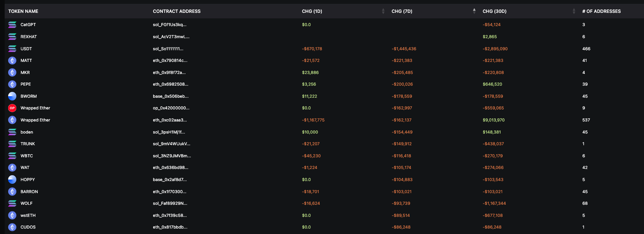Click the Base chain icon beside HOPPY
Viewport: 644px width, 234px height.
pos(12,179)
